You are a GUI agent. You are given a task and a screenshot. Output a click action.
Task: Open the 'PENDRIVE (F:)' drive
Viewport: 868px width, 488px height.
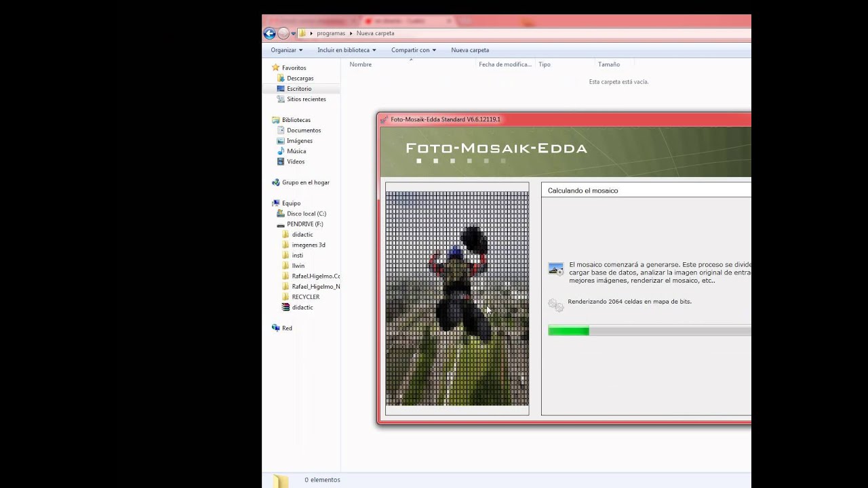(305, 224)
